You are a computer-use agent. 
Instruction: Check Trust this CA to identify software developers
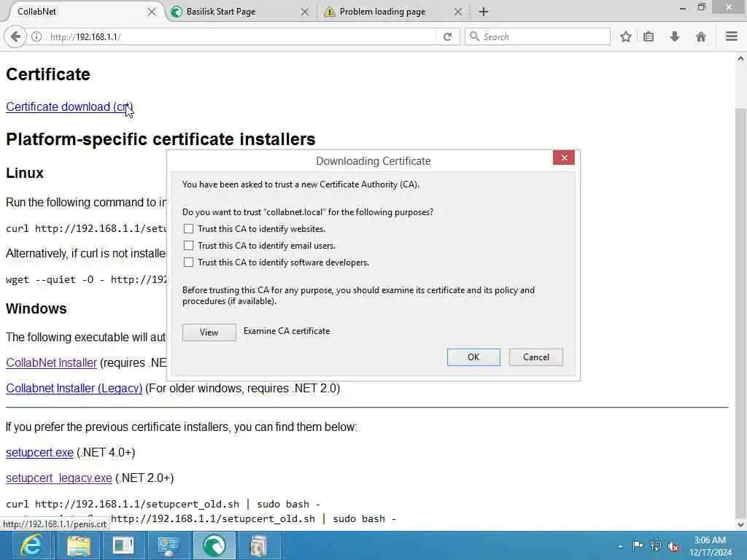point(189,262)
